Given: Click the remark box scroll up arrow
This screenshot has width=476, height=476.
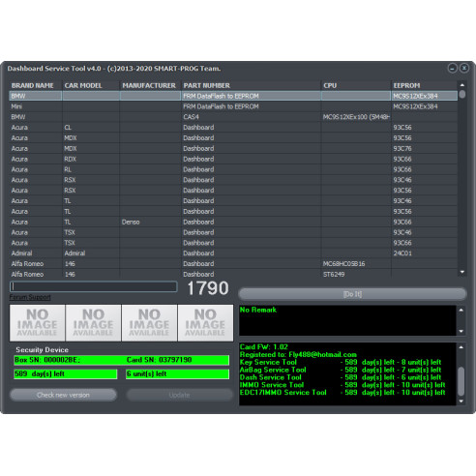Looking at the screenshot, I should tap(461, 311).
